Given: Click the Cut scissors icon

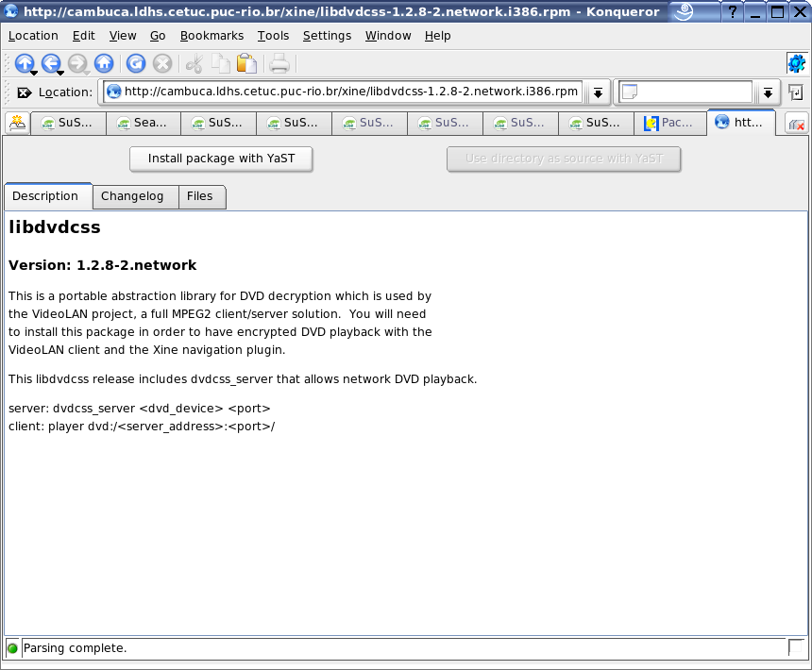Looking at the screenshot, I should coord(195,63).
